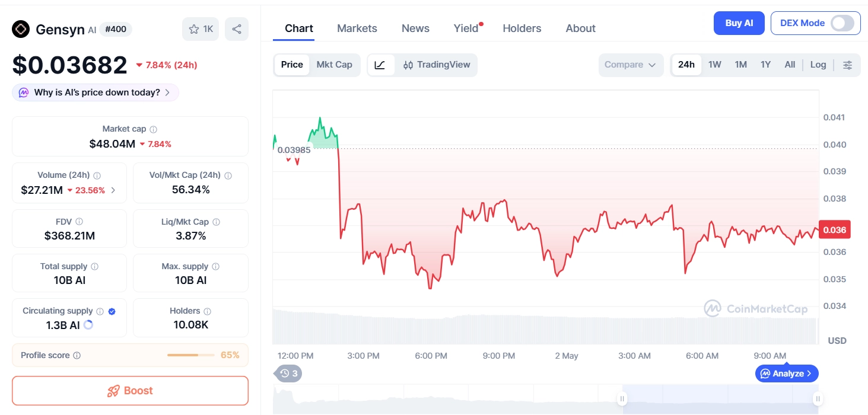Click the FDV info icon

[79, 222]
